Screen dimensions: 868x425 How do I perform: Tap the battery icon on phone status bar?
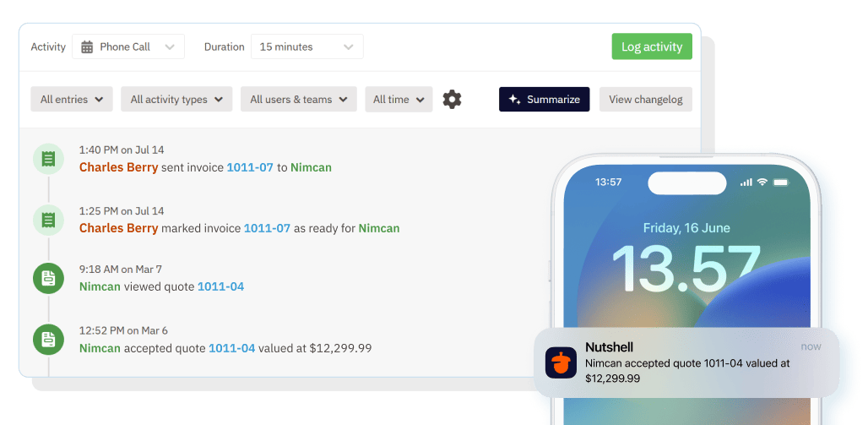pos(781,183)
